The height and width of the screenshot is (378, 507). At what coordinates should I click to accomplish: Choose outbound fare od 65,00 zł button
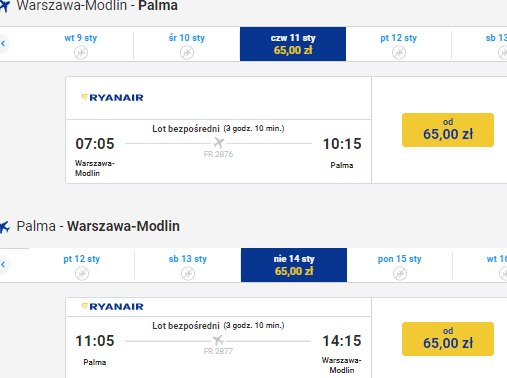(448, 130)
